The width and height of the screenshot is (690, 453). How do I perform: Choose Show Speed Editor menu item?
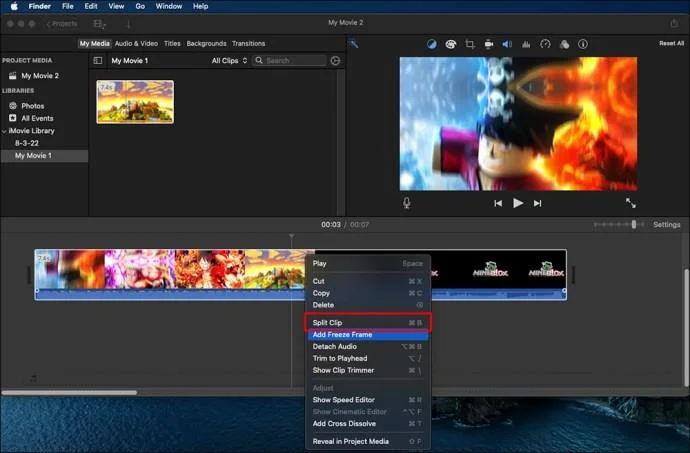(368, 400)
